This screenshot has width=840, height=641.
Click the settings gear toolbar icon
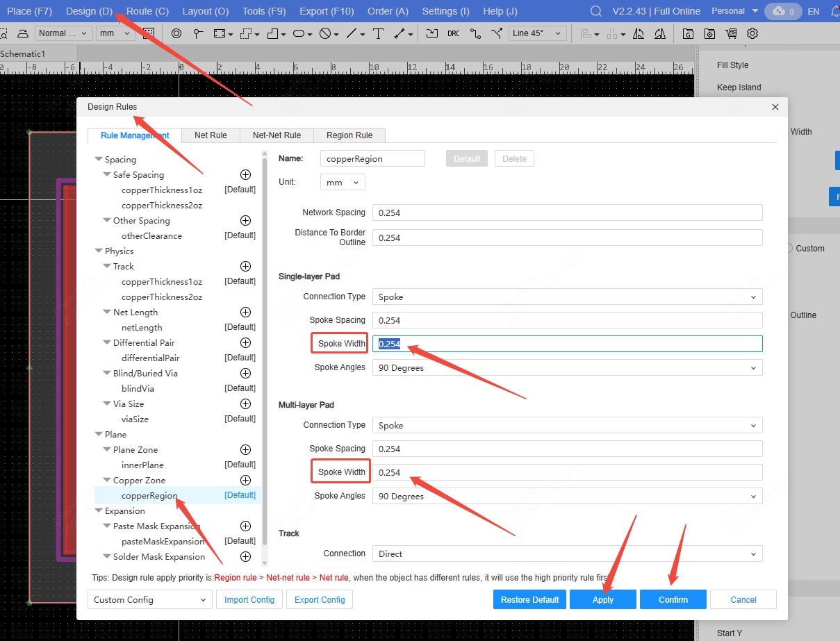point(752,33)
